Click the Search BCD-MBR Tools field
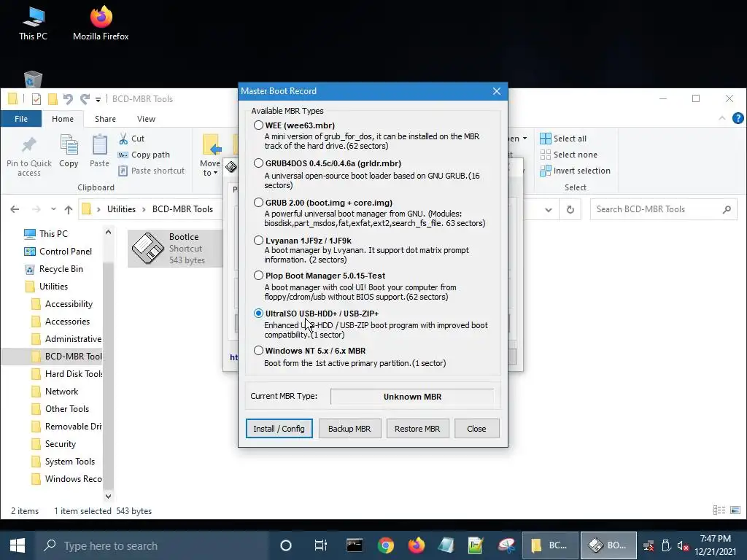 (663, 209)
